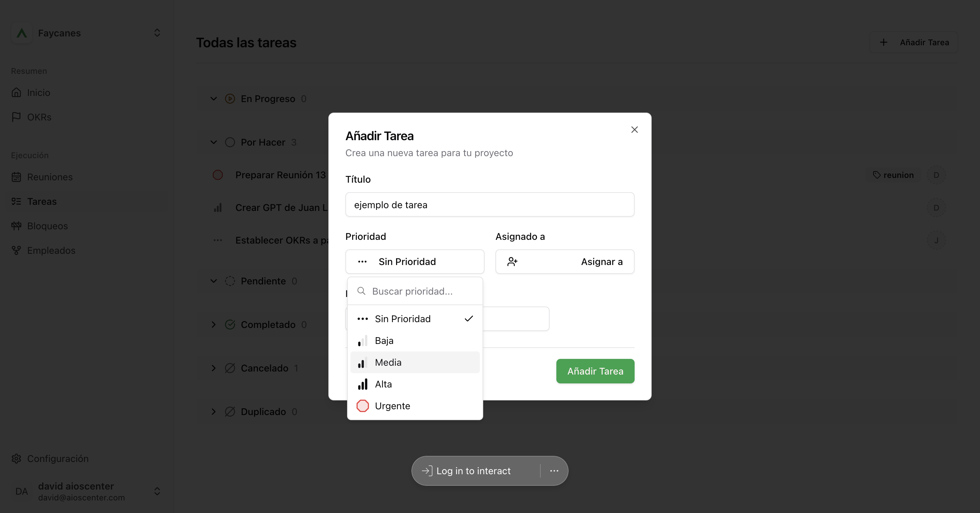This screenshot has width=980, height=513.
Task: Click the Faycanes workspace logo icon
Action: (22, 33)
